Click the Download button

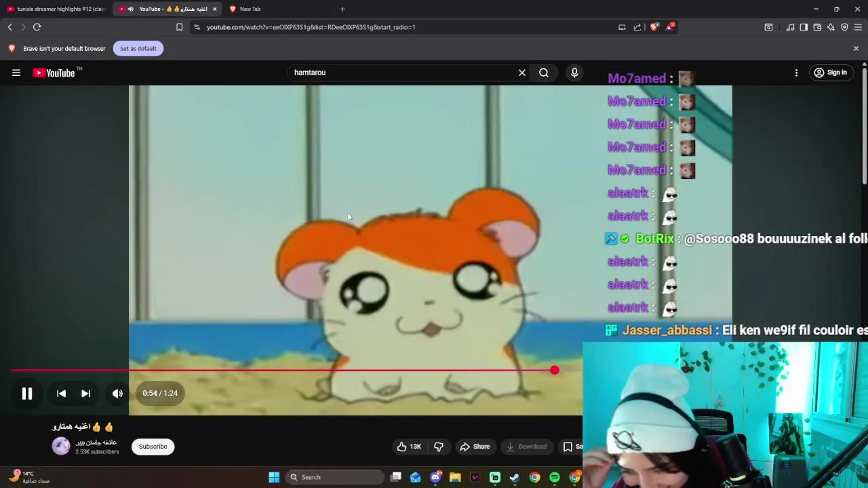(526, 447)
